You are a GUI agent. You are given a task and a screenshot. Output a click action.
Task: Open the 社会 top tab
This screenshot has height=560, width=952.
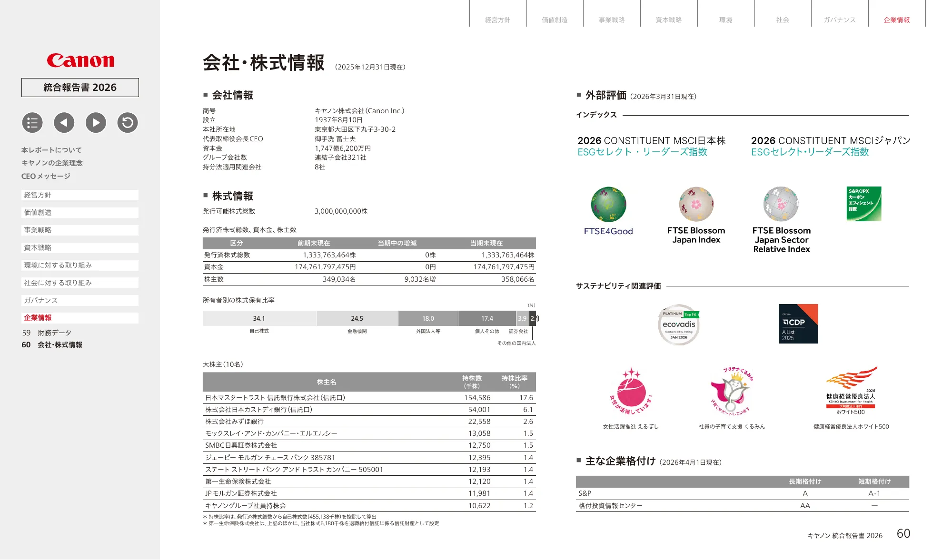pos(783,20)
